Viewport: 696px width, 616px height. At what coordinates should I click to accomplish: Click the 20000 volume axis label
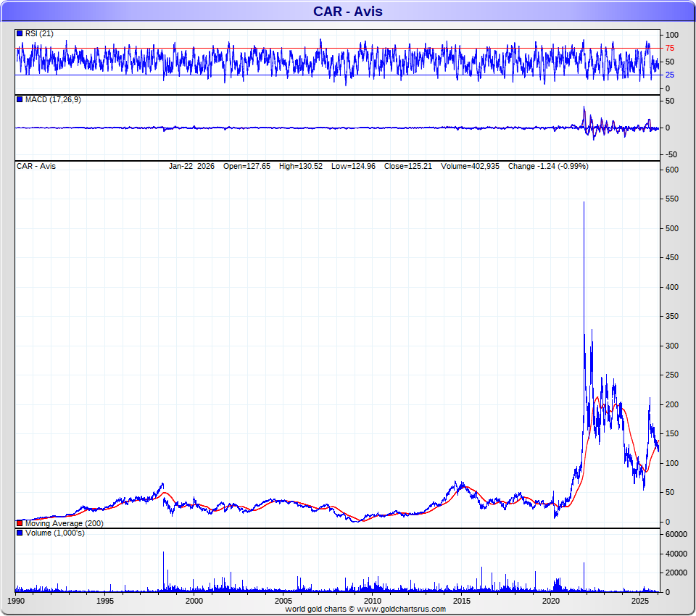(676, 573)
